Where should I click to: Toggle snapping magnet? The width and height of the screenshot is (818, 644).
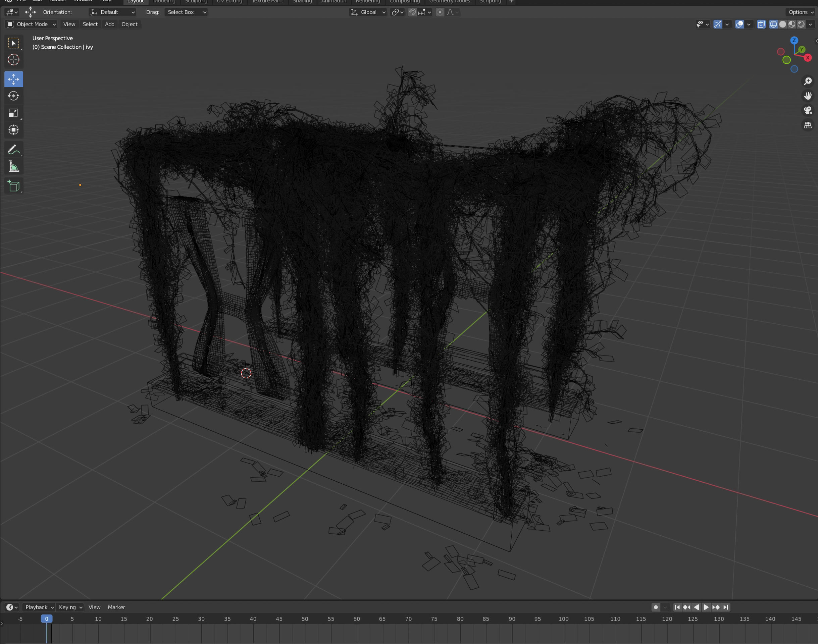pyautogui.click(x=412, y=12)
